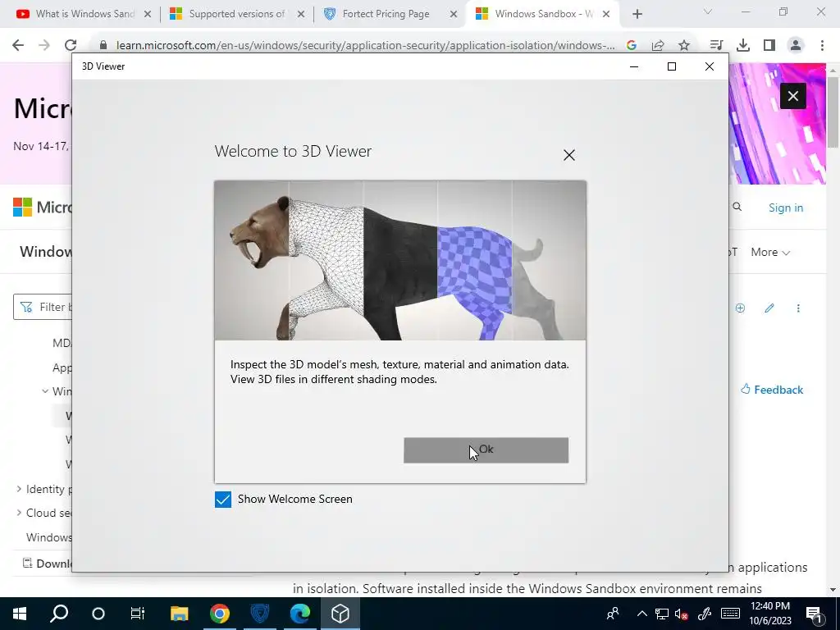840x630 pixels.
Task: Open Chrome from the taskbar
Action: 219,614
